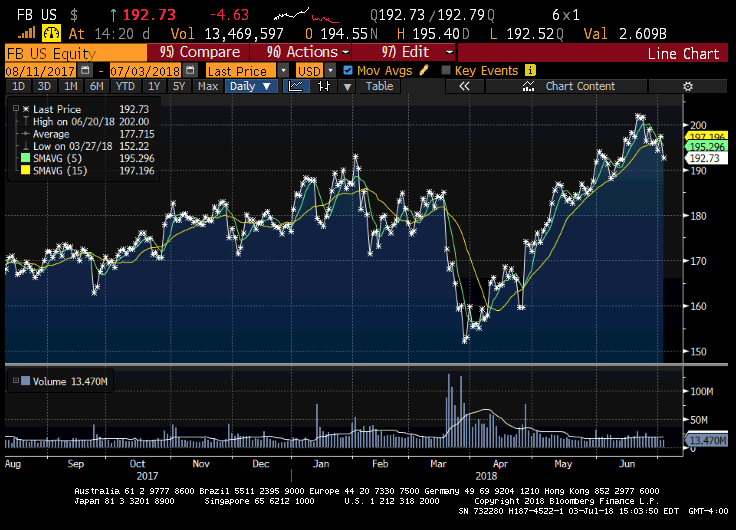Open the USD currency dropdown arrow
The image size is (736, 530).
(x=331, y=70)
